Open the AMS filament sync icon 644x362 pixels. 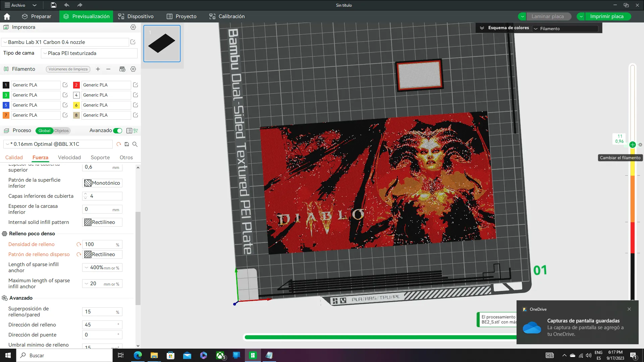coord(122,69)
